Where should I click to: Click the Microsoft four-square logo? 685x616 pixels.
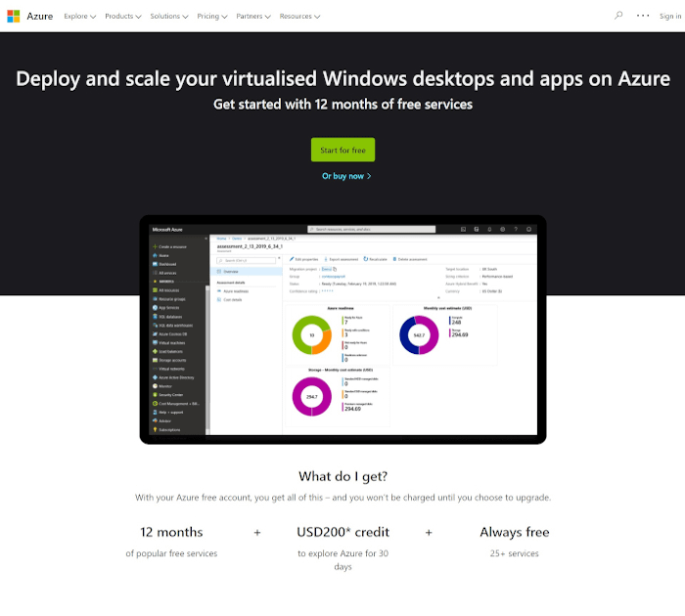(x=14, y=16)
